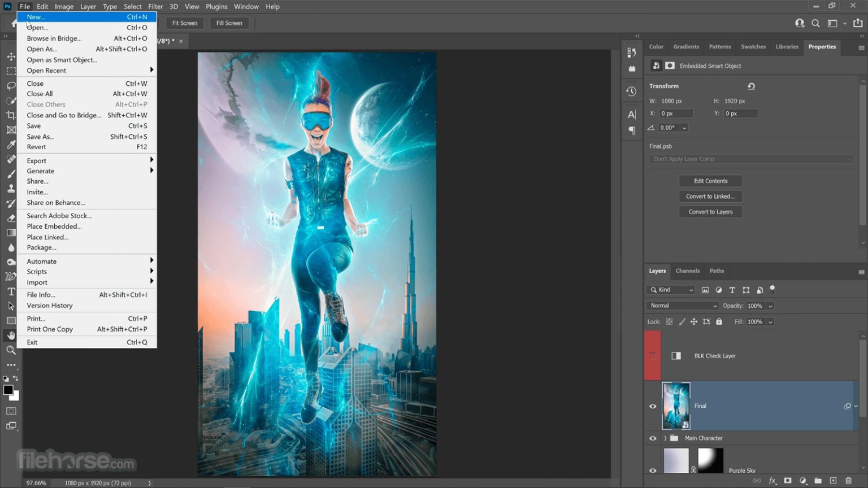Image resolution: width=868 pixels, height=488 pixels.
Task: Open the Opacity dropdown arrow
Action: click(x=770, y=306)
